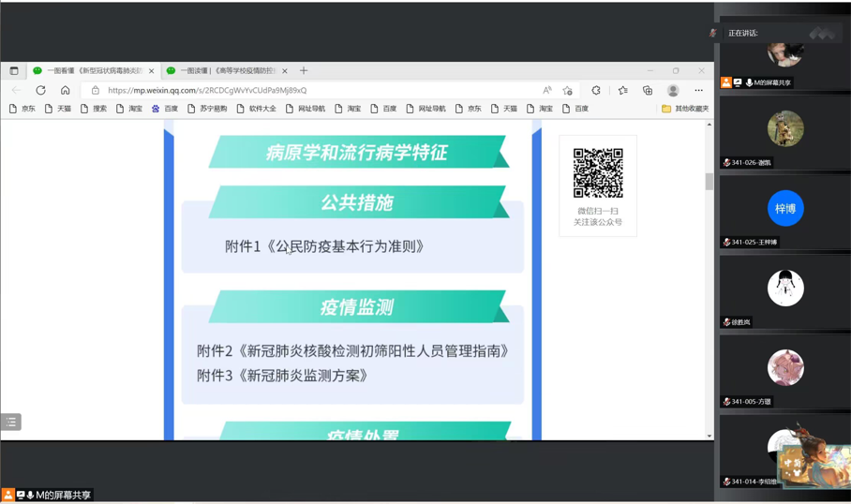The height and width of the screenshot is (504, 851).
Task: Click the page vertical scrollbar thumb
Action: point(709,182)
